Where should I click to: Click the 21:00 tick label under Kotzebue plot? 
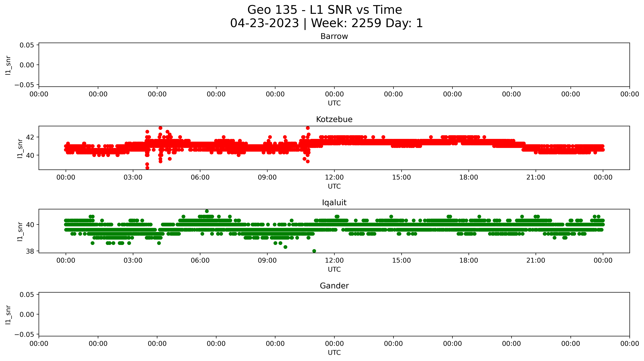click(x=536, y=178)
